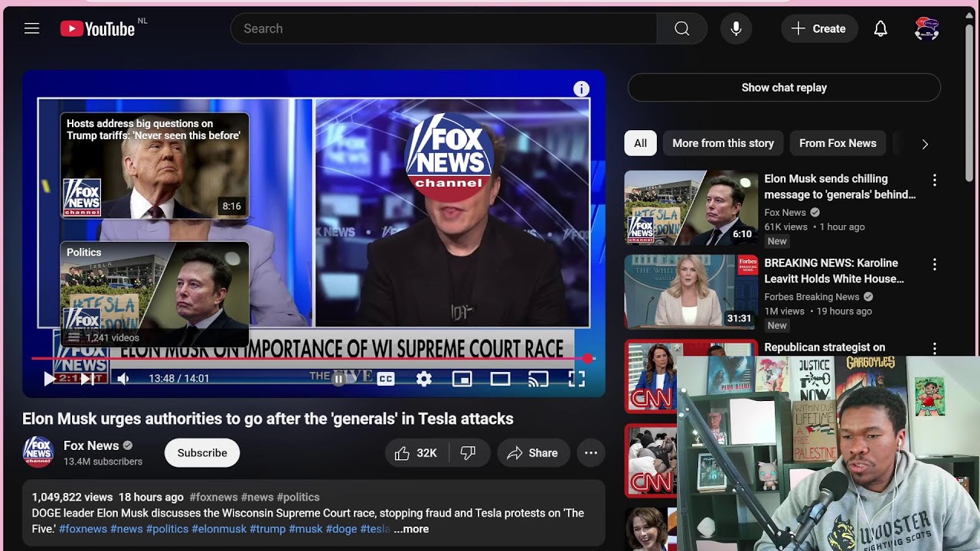The height and width of the screenshot is (551, 980).
Task: Show chat replay
Action: click(784, 87)
